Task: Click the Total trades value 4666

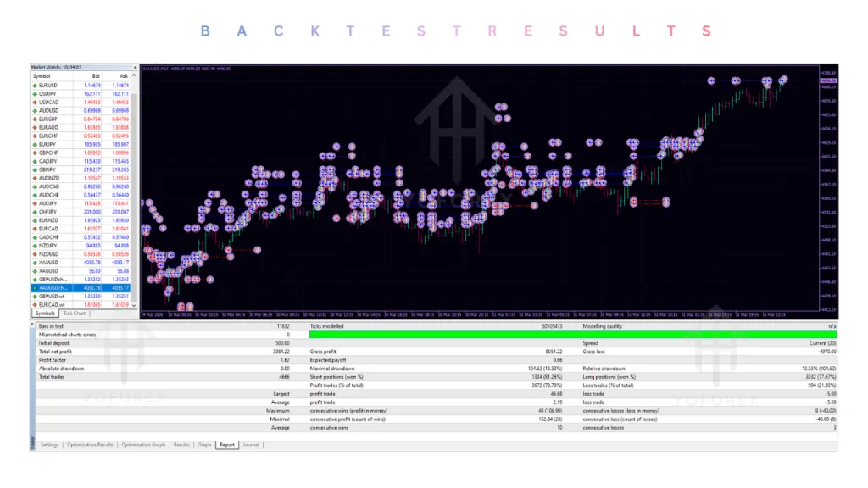Action: pos(284,377)
